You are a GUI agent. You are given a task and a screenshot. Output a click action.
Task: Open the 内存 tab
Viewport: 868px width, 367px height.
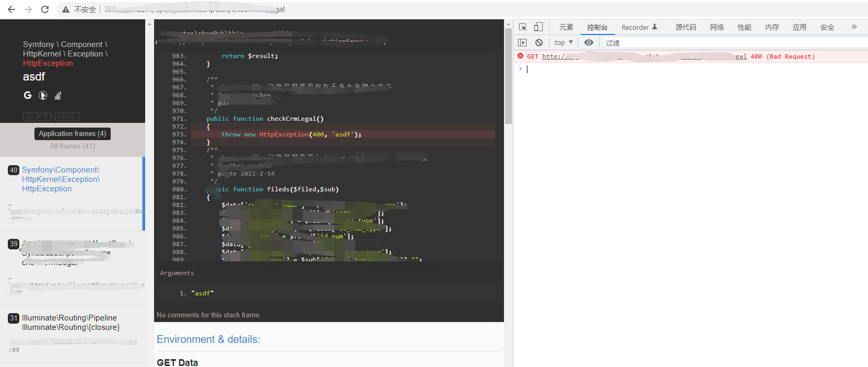[772, 27]
